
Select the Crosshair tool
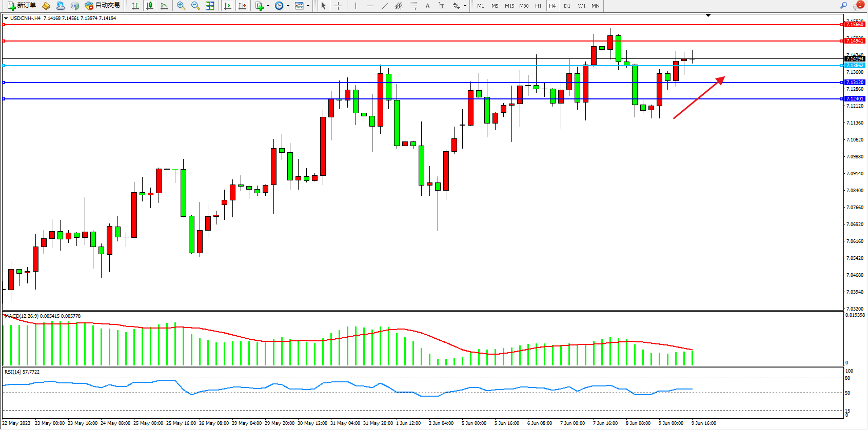[x=339, y=6]
